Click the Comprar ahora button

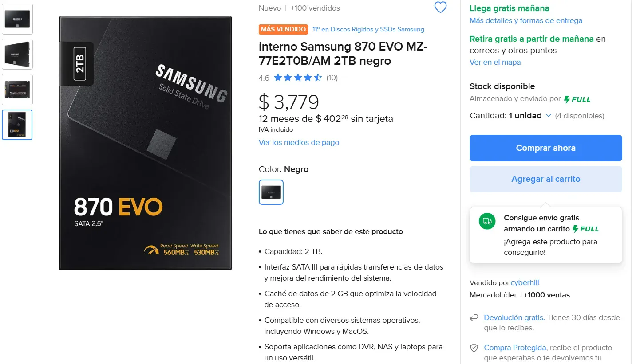click(546, 148)
